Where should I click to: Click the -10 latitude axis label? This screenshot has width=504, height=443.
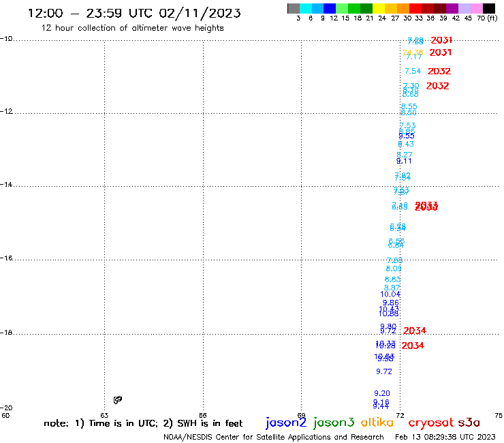coord(6,39)
